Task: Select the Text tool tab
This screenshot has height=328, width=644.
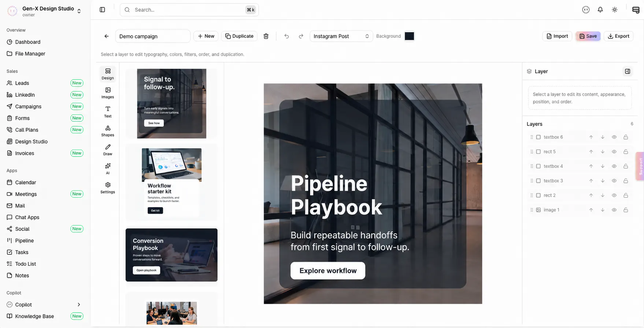Action: 108,112
